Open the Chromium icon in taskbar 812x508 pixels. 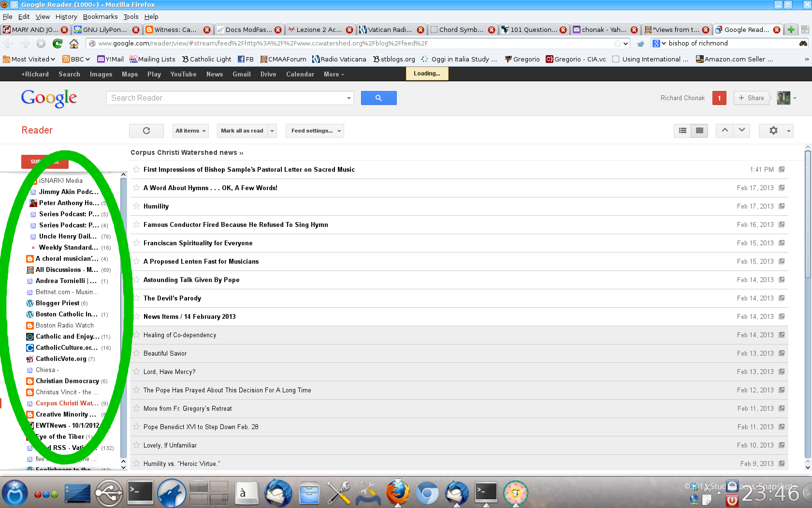[x=427, y=493]
